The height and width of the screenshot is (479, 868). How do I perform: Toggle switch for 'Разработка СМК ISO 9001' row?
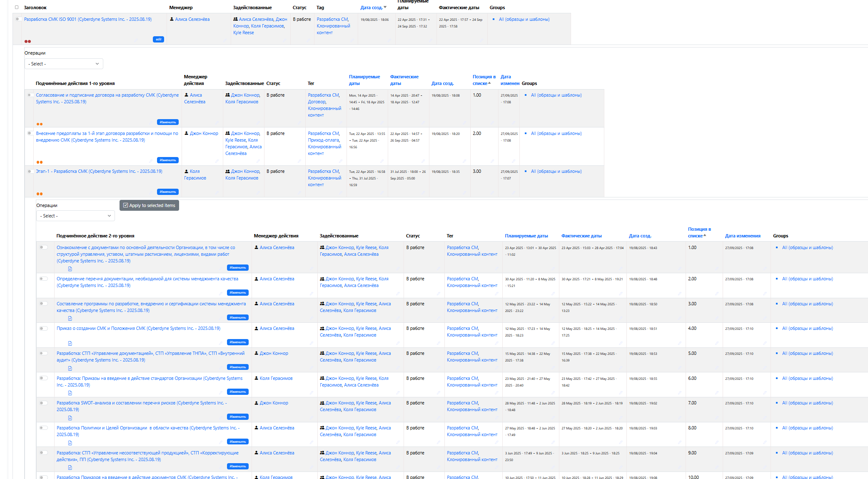point(18,19)
